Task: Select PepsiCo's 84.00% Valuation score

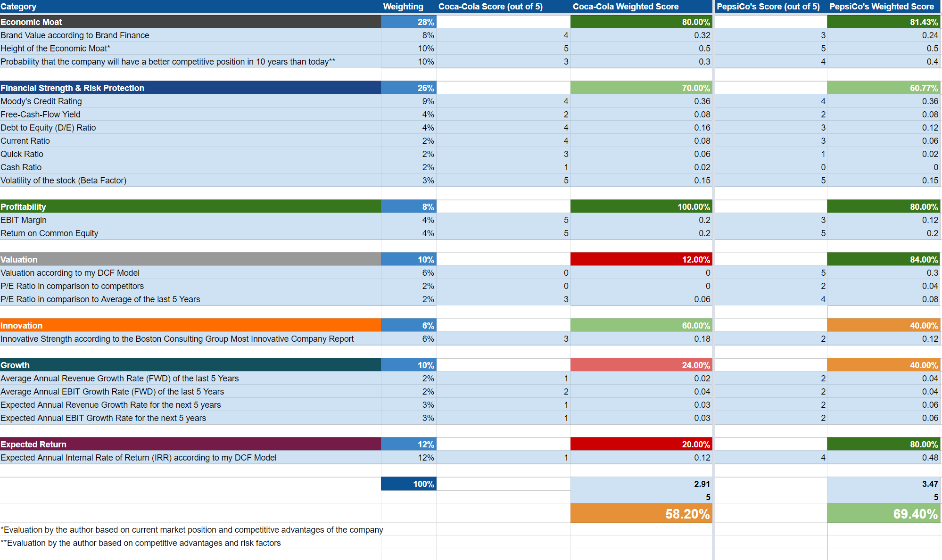Action: [884, 259]
